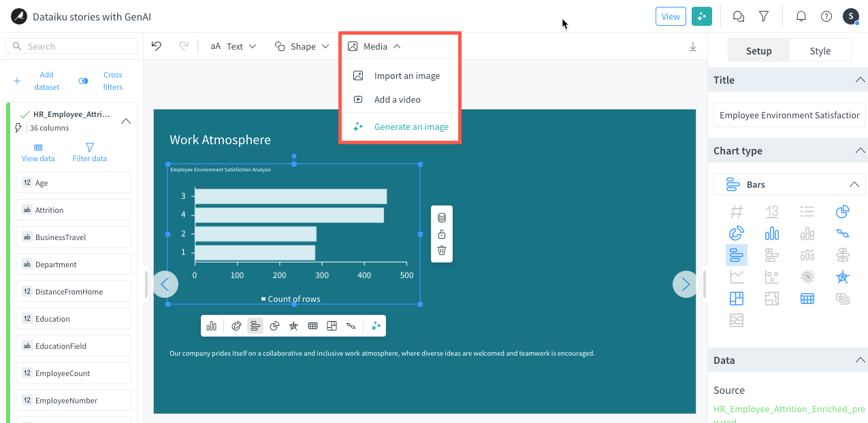Open AI sparkle option on floating chart toolbar
868x423 pixels.
click(375, 326)
